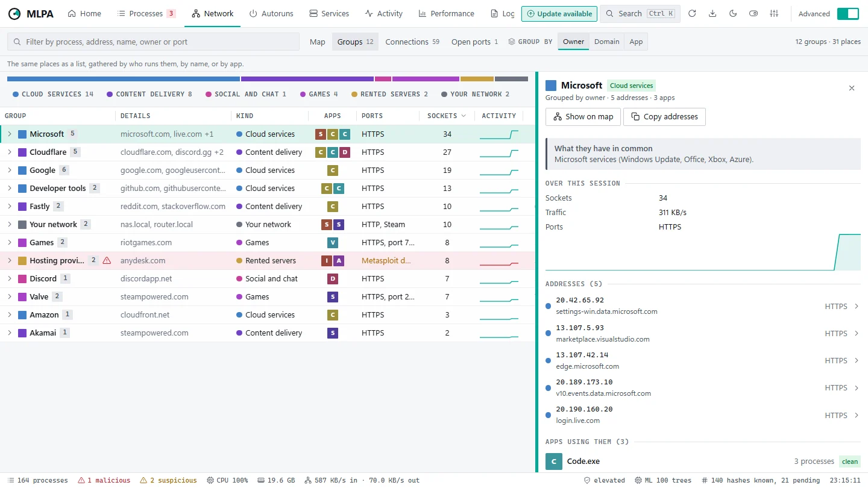
Task: Click the S app badge in Akamai row
Action: [x=333, y=333]
